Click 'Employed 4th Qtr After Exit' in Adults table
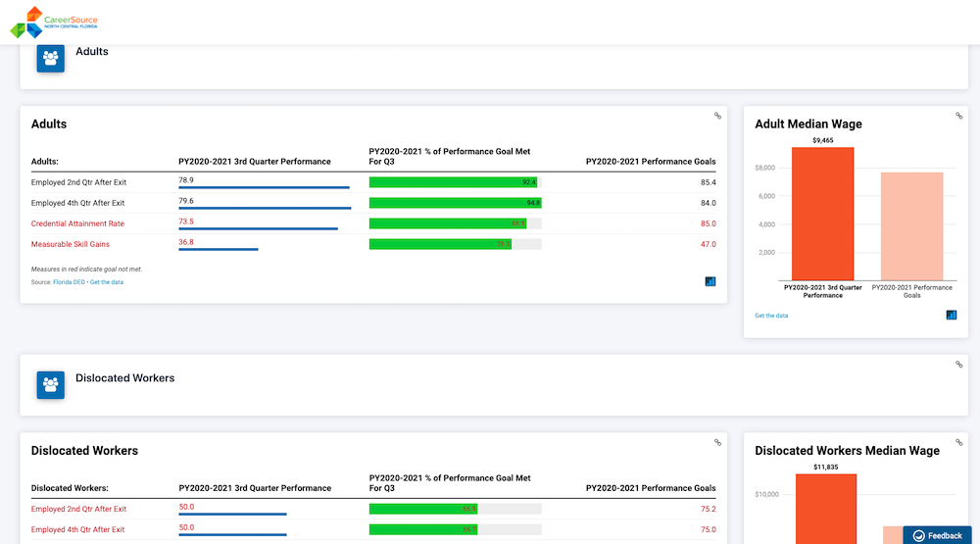This screenshot has height=544, width=980. 78,203
